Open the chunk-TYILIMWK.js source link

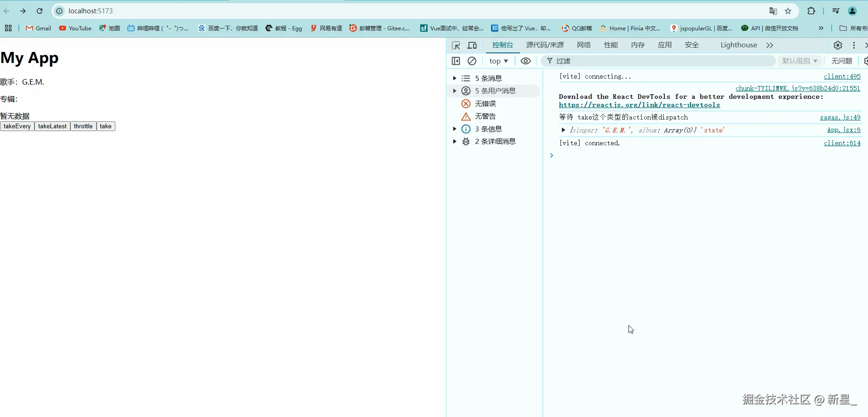pyautogui.click(x=798, y=88)
